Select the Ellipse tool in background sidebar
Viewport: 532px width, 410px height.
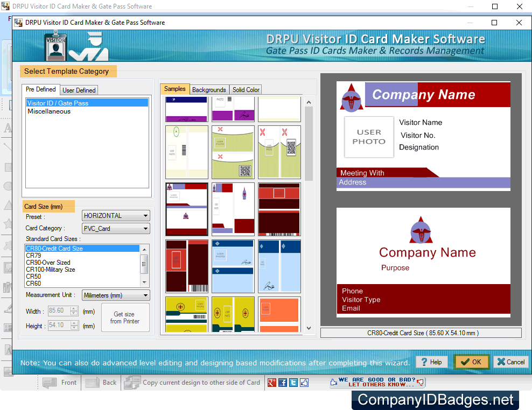click(x=8, y=186)
